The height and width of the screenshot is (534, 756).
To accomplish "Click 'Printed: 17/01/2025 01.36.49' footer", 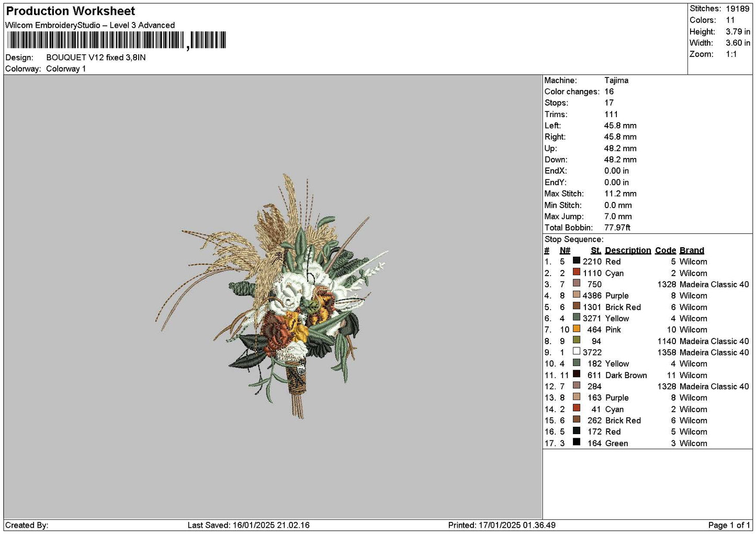I will [x=502, y=525].
